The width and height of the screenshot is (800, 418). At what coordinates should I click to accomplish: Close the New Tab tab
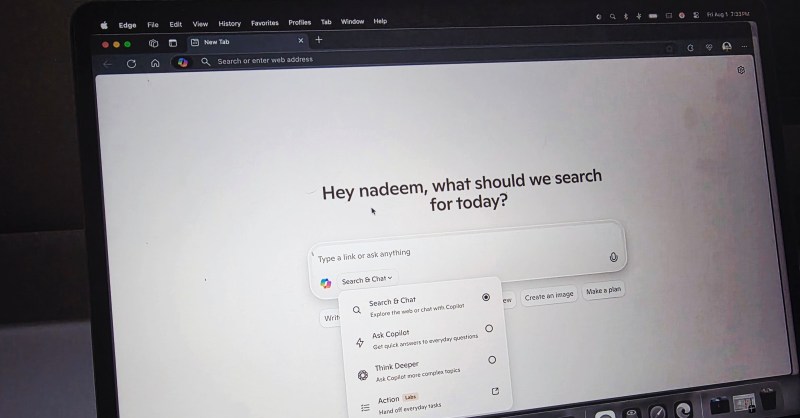pos(301,40)
